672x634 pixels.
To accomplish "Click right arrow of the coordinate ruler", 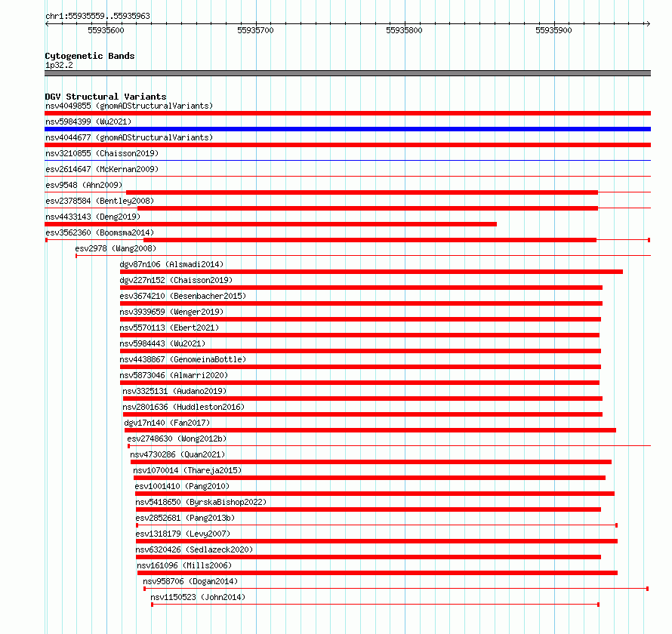I will [x=648, y=24].
